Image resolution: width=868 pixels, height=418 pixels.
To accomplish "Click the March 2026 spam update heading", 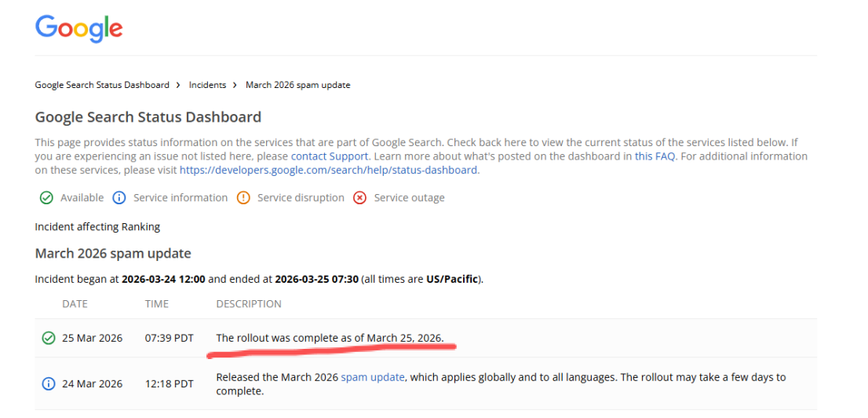I will coord(113,253).
